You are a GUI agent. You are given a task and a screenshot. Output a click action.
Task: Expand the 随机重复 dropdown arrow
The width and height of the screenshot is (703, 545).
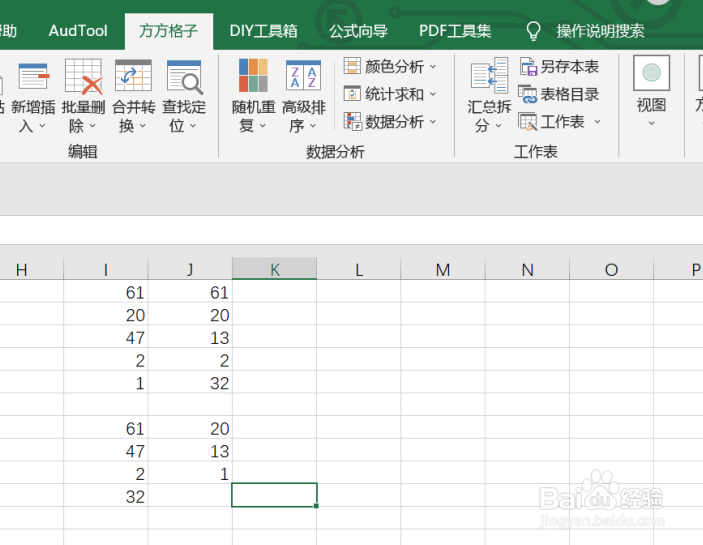262,126
